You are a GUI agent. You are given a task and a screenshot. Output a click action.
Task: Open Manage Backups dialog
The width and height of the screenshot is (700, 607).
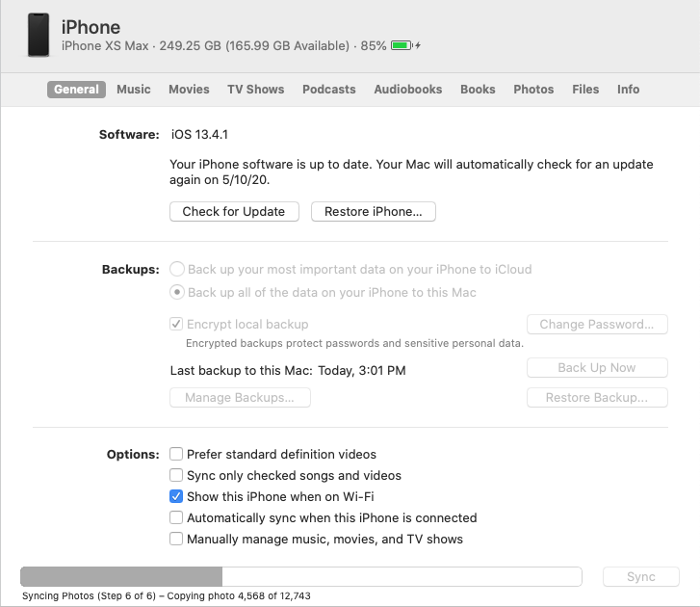(x=240, y=398)
